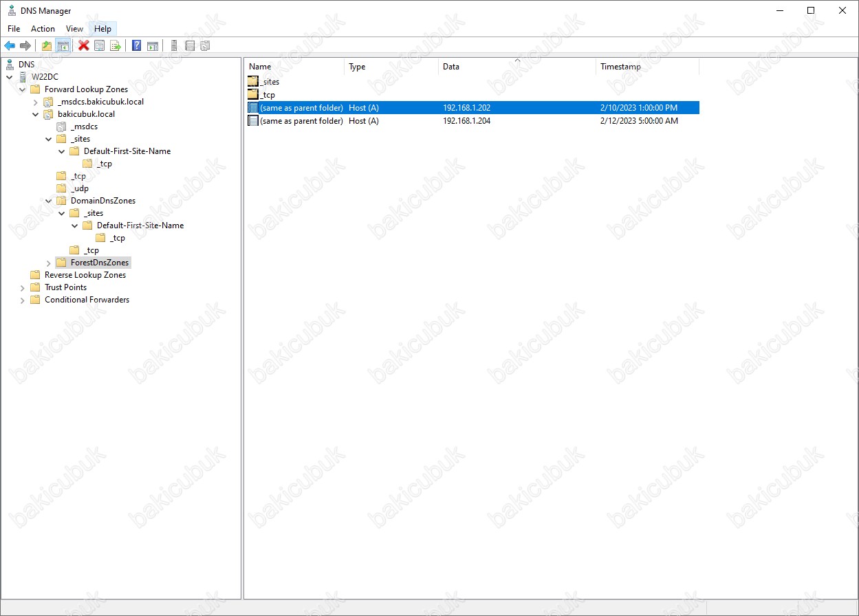
Task: Click the timestamp 2/12/2023 5:00:00 AM
Action: [x=639, y=121]
